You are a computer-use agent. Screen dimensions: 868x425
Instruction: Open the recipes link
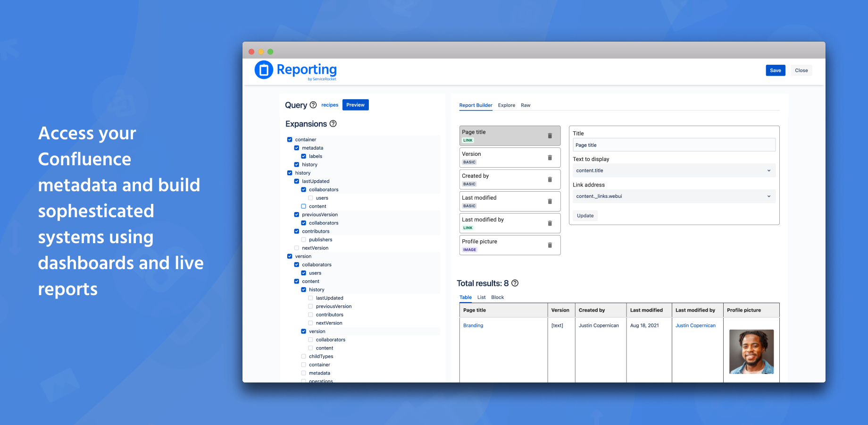point(330,105)
